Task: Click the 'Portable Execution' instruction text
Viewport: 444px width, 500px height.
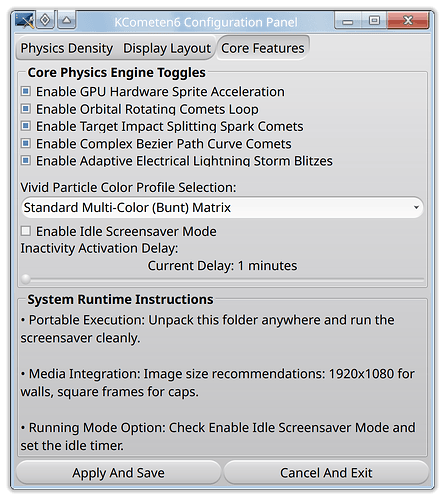Action: [207, 329]
